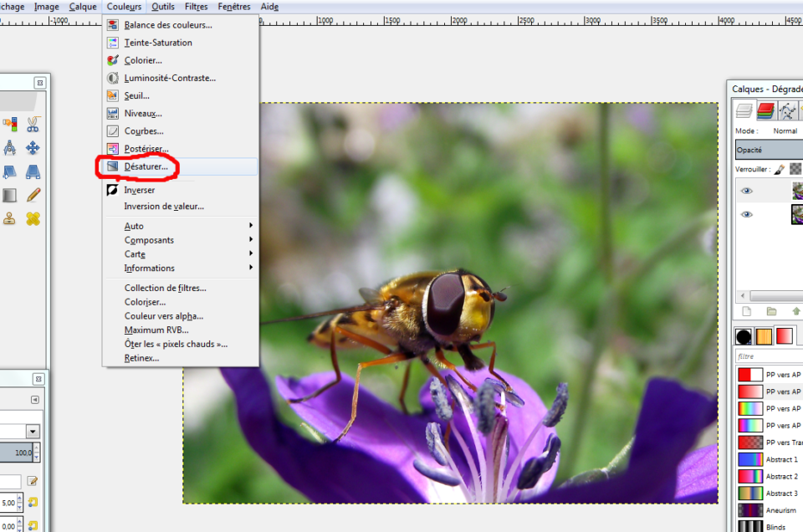Select the Blend gradient tool
803x532 pixels.
[10, 195]
